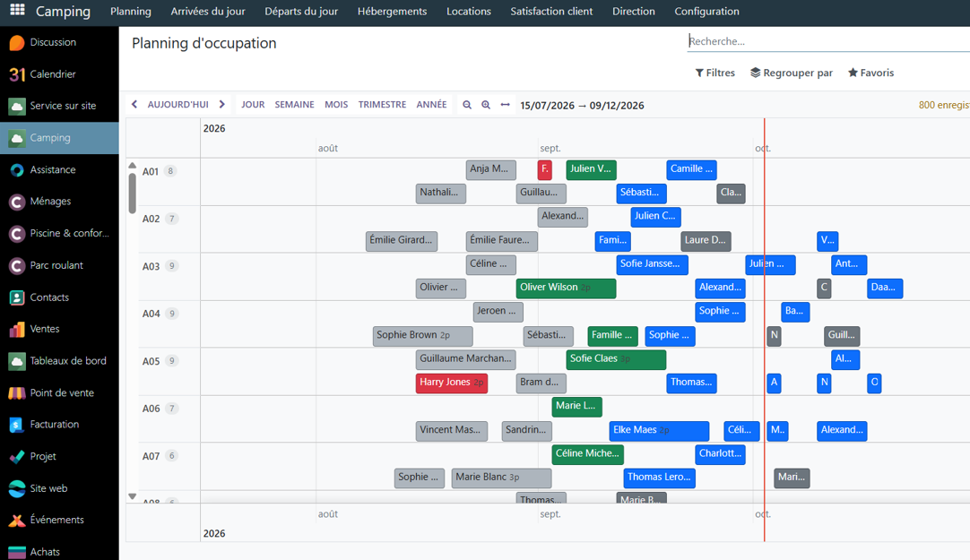The width and height of the screenshot is (970, 560).
Task: Switch scale to SEMAINE
Action: coord(294,105)
